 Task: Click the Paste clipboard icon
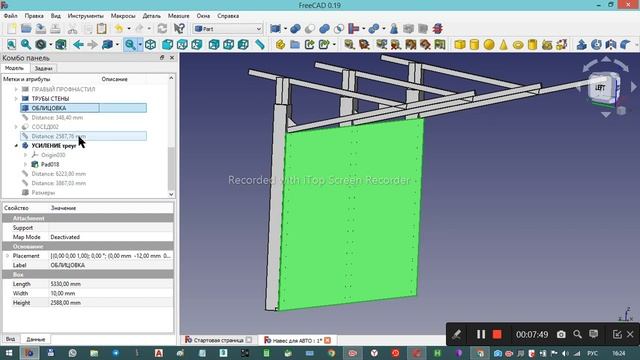102,29
